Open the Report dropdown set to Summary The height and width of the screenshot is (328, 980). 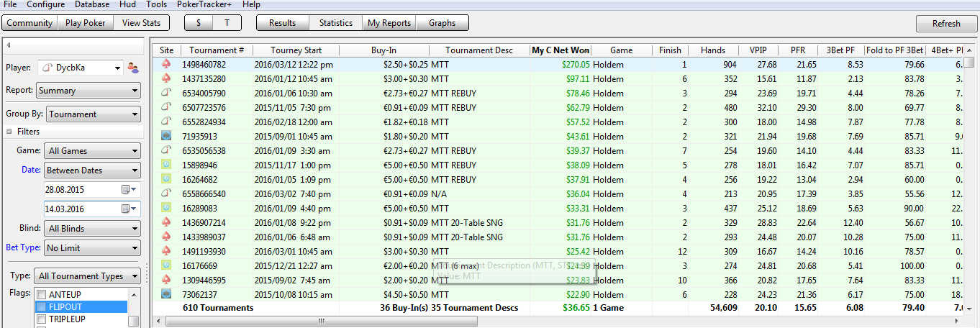pos(89,91)
